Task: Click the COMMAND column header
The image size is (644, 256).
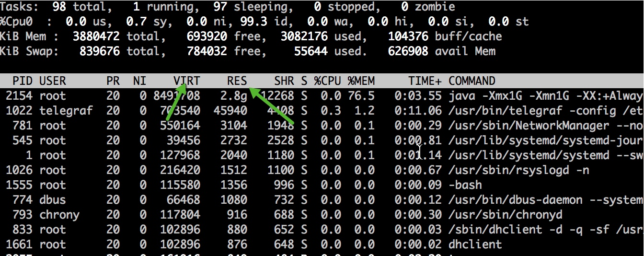Action: point(471,81)
